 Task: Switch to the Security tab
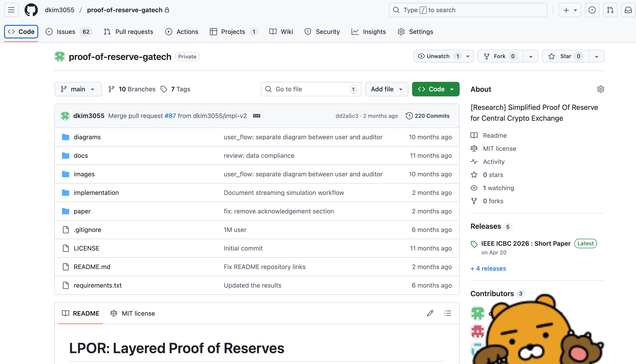pos(322,32)
